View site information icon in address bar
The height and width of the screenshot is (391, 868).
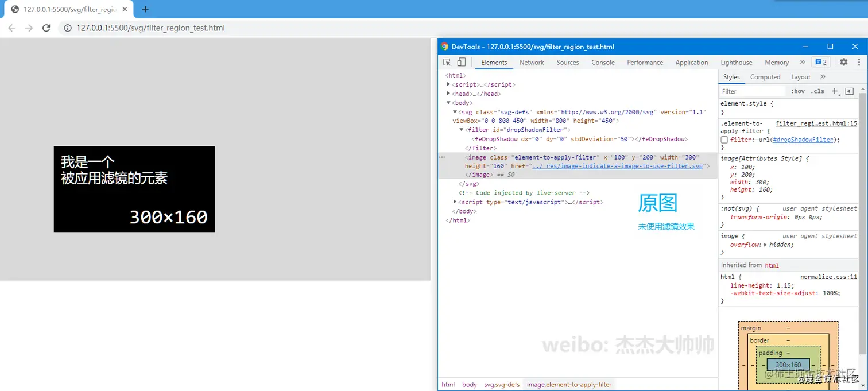(x=67, y=28)
